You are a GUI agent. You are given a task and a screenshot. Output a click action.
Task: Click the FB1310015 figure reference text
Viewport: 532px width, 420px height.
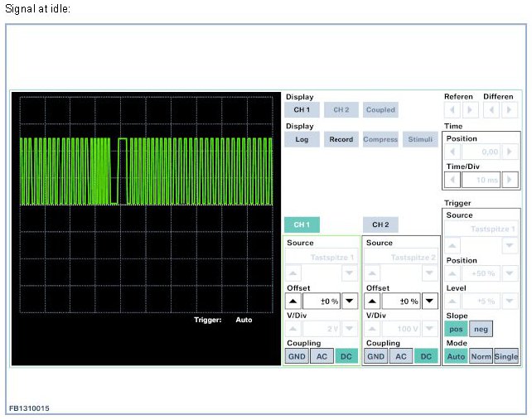(29, 408)
